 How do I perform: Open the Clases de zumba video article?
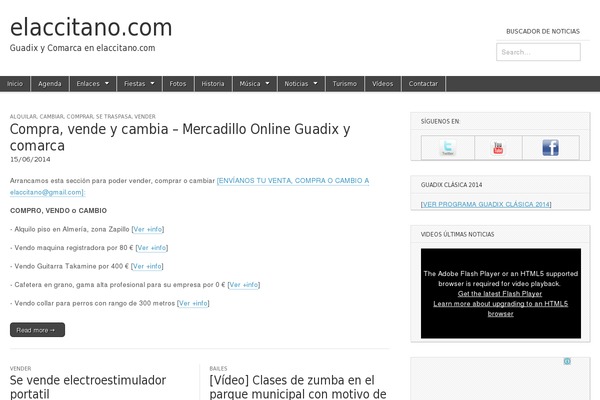[298, 387]
